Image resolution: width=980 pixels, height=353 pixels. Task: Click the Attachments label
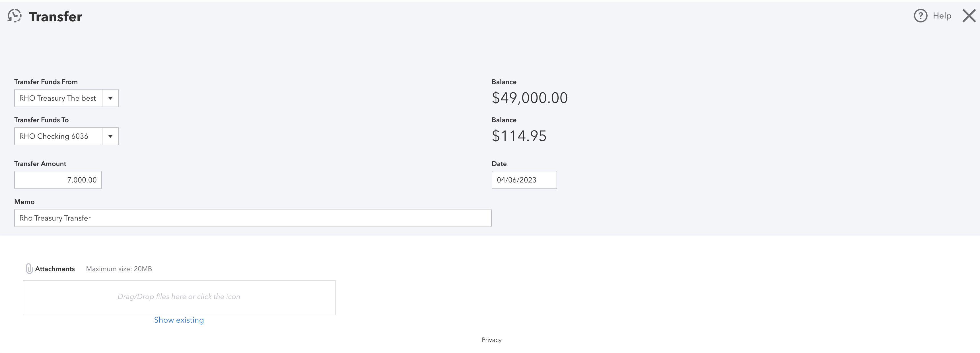pyautogui.click(x=55, y=269)
